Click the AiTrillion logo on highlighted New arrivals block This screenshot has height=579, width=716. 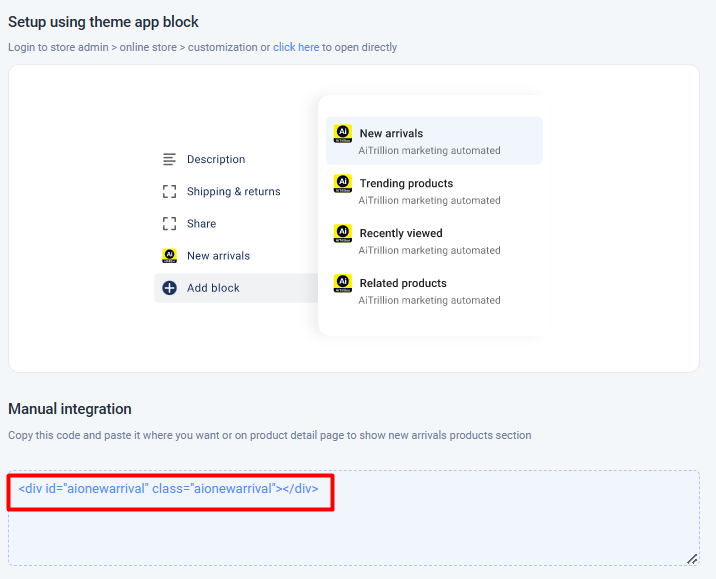(x=343, y=134)
